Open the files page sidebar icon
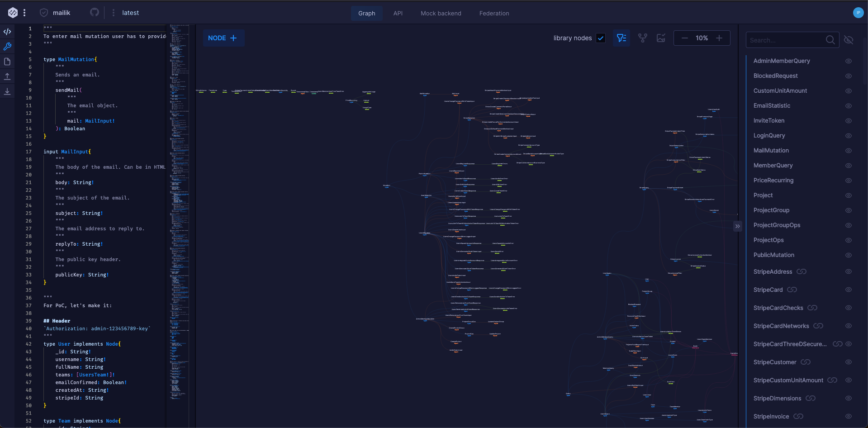Screen dimensions: 868x428 coord(7,62)
